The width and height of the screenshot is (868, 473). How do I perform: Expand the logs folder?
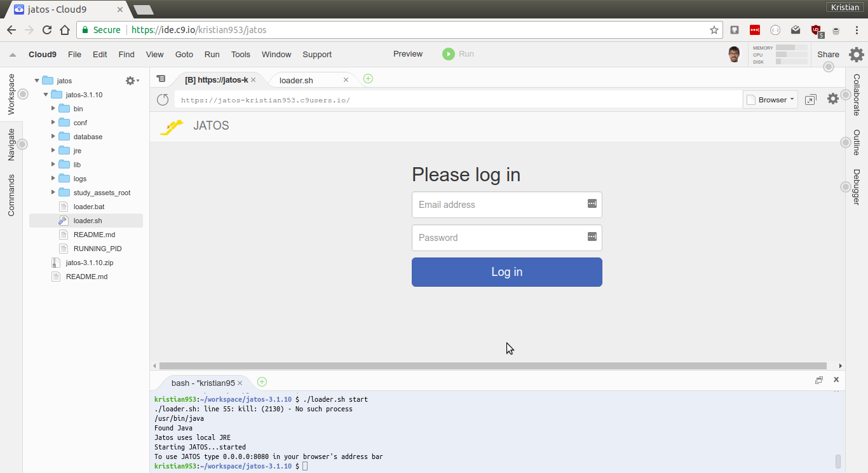(53, 179)
